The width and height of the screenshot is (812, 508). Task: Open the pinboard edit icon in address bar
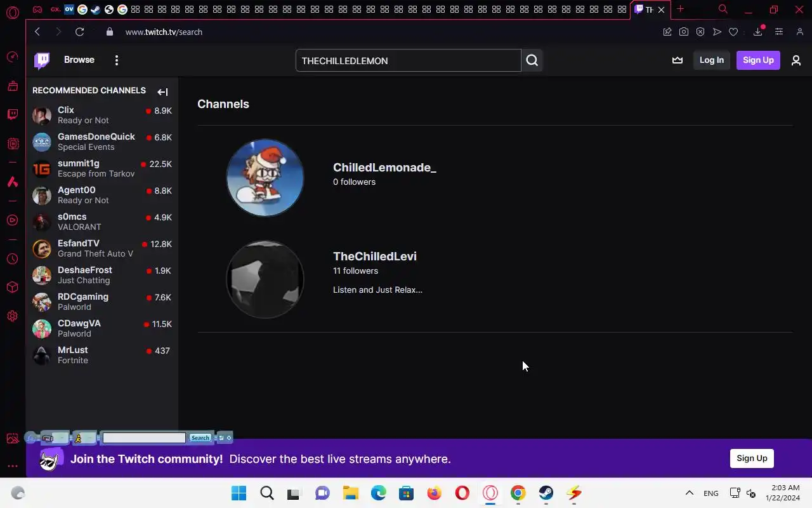click(x=667, y=32)
